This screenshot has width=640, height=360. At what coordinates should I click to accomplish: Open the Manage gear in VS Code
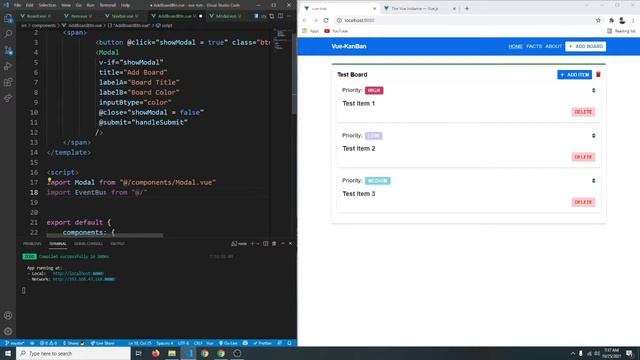(8, 331)
